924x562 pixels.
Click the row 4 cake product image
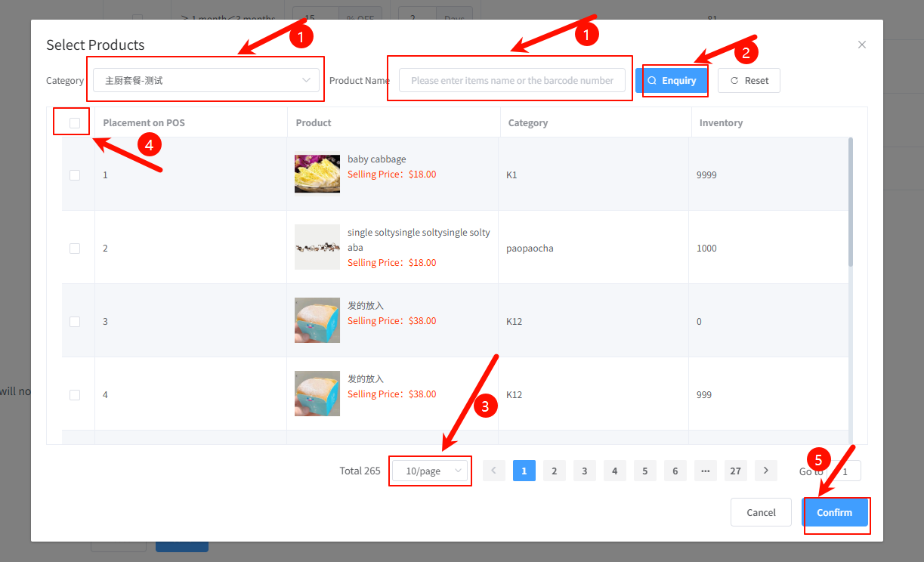[x=317, y=394]
